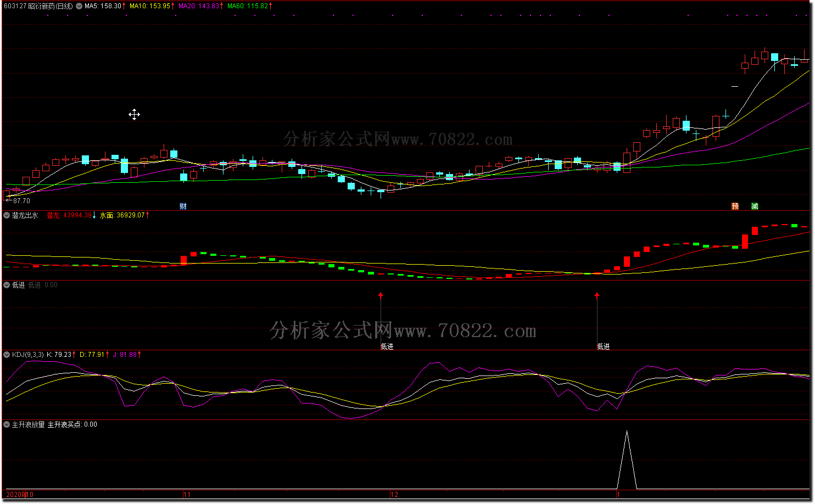Click the 主升浪放量 indicator name
Image resolution: width=815 pixels, height=504 pixels.
point(29,424)
